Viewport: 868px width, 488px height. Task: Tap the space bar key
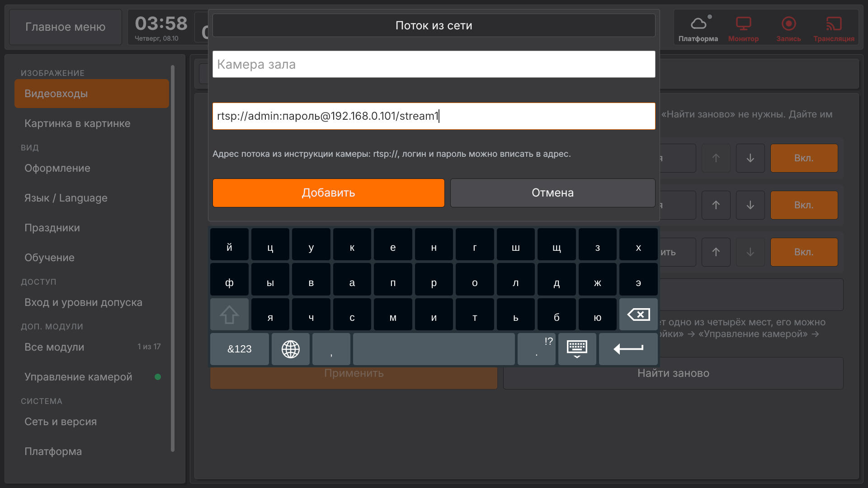(x=434, y=349)
